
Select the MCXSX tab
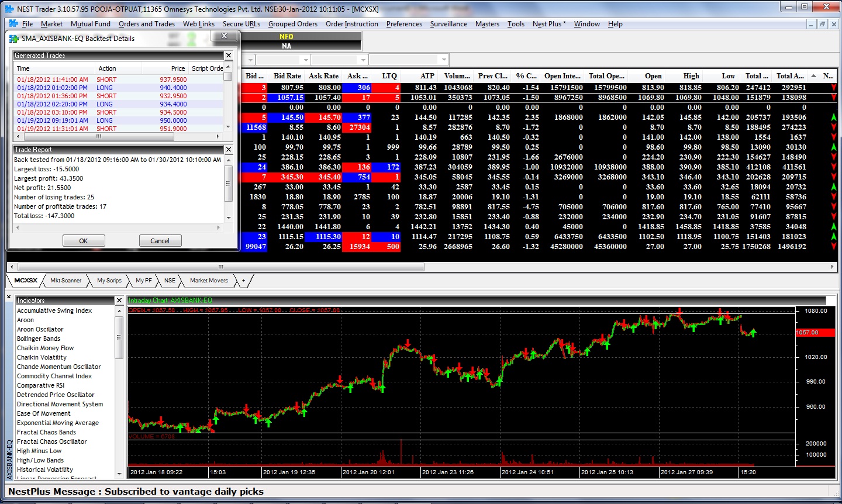point(26,281)
